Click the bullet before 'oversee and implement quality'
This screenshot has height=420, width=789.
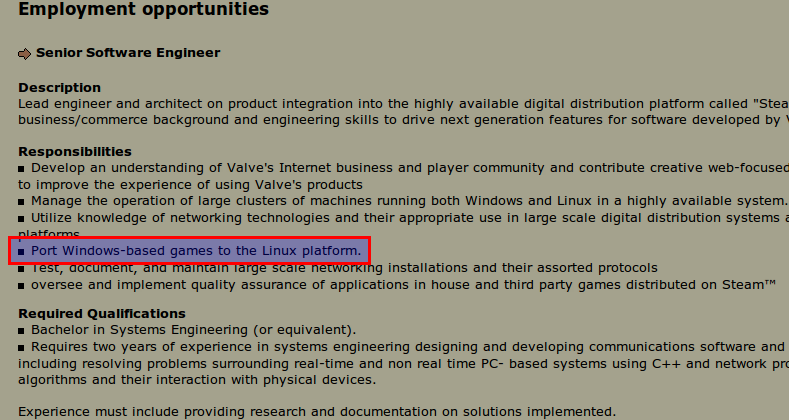(22, 284)
